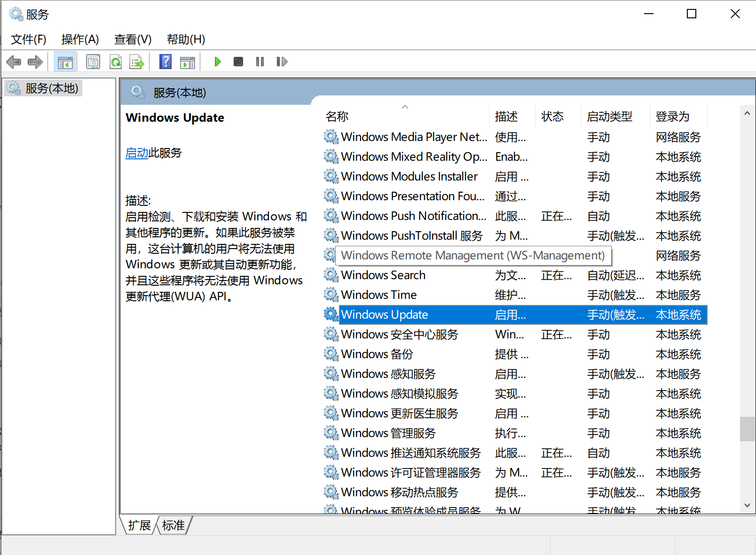Select the Windows Media Player Net... service name
Viewport: 756px width, 555px height.
coord(414,137)
